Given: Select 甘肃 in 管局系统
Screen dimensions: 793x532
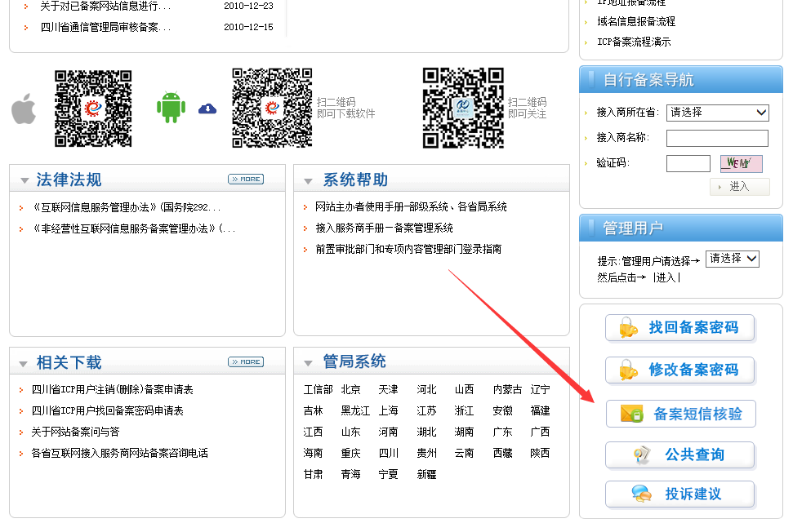Looking at the screenshot, I should [x=314, y=474].
